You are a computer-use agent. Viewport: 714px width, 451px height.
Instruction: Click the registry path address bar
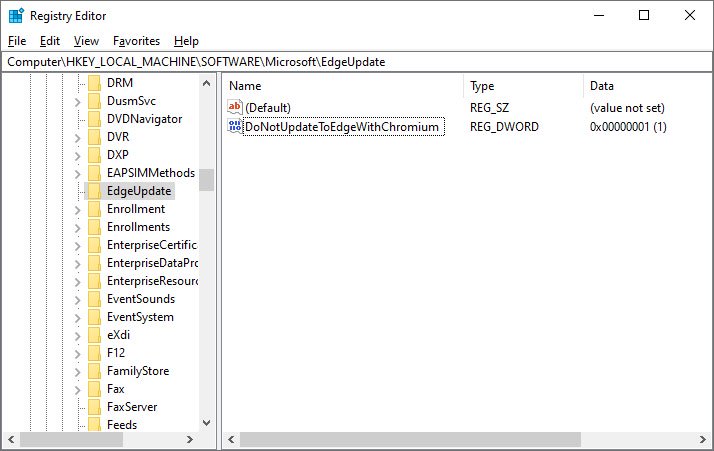click(x=357, y=62)
